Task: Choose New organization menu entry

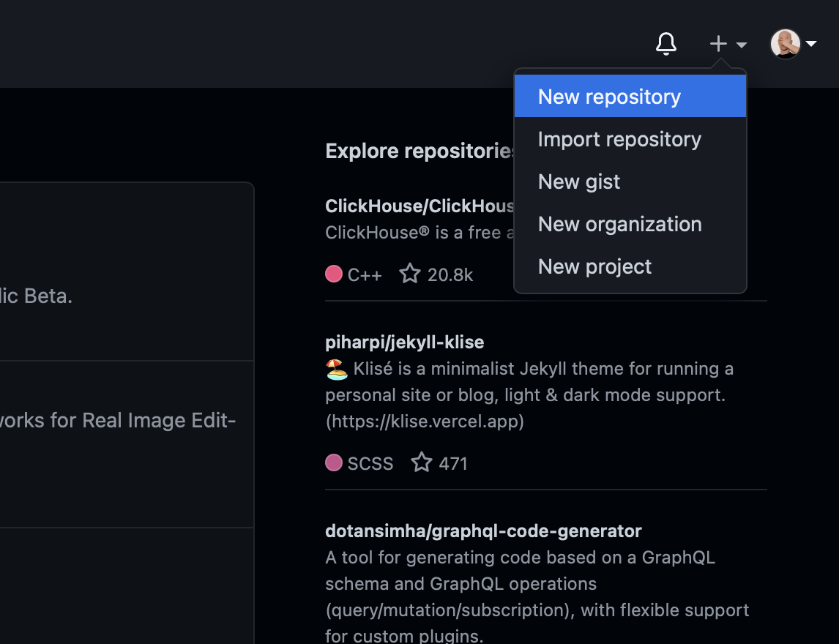Action: 630,224
